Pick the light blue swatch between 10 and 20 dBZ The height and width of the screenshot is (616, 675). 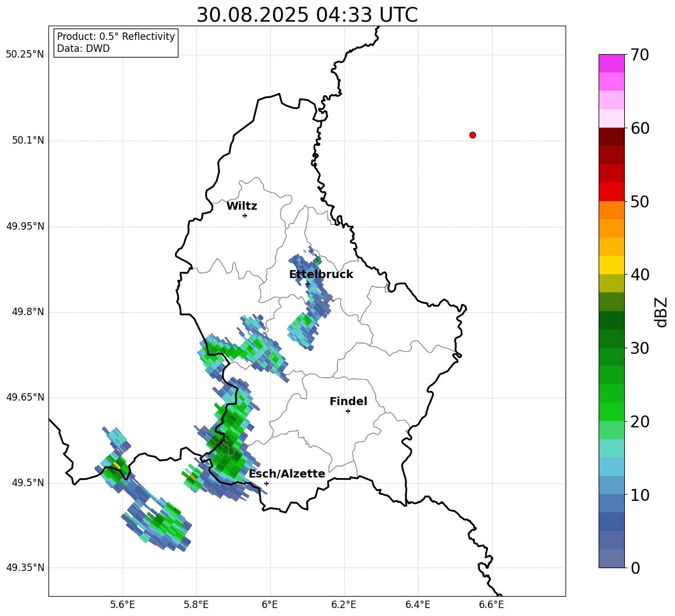coord(611,467)
